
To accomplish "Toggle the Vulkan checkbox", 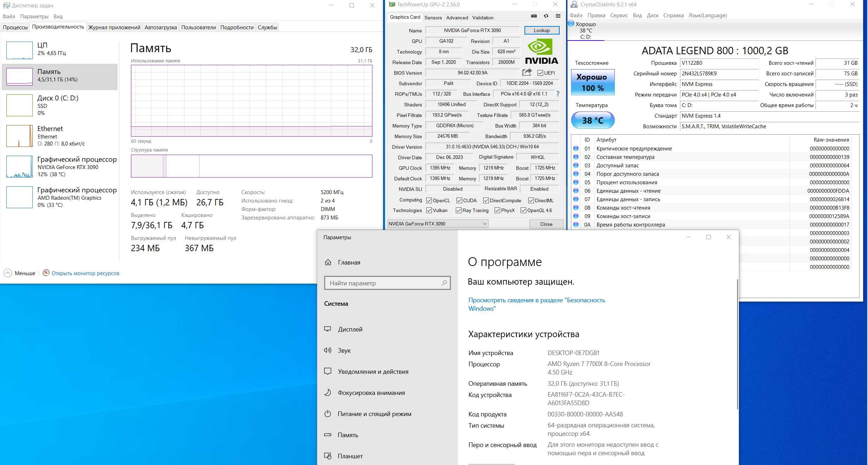I will 429,210.
